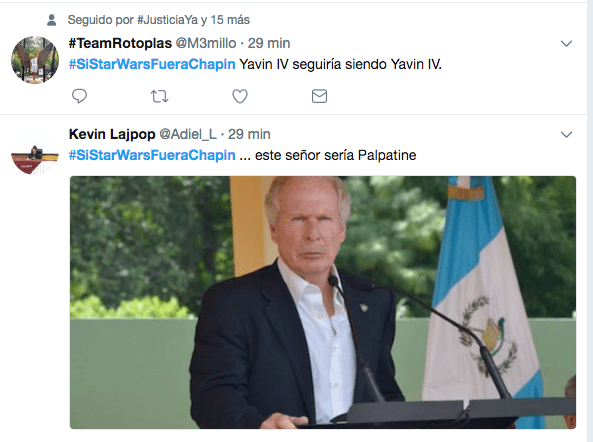The height and width of the screenshot is (442, 593).
Task: Like the #TeamRotoplas tweet with the heart
Action: tap(240, 96)
